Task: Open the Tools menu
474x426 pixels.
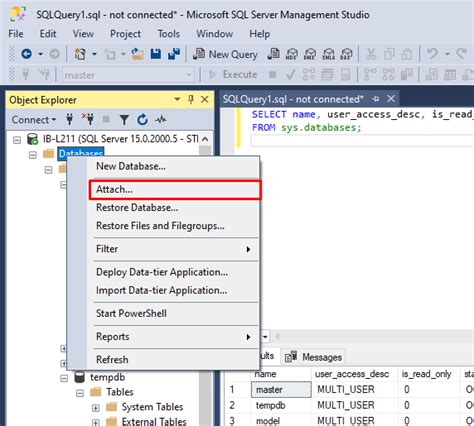Action: [x=169, y=34]
